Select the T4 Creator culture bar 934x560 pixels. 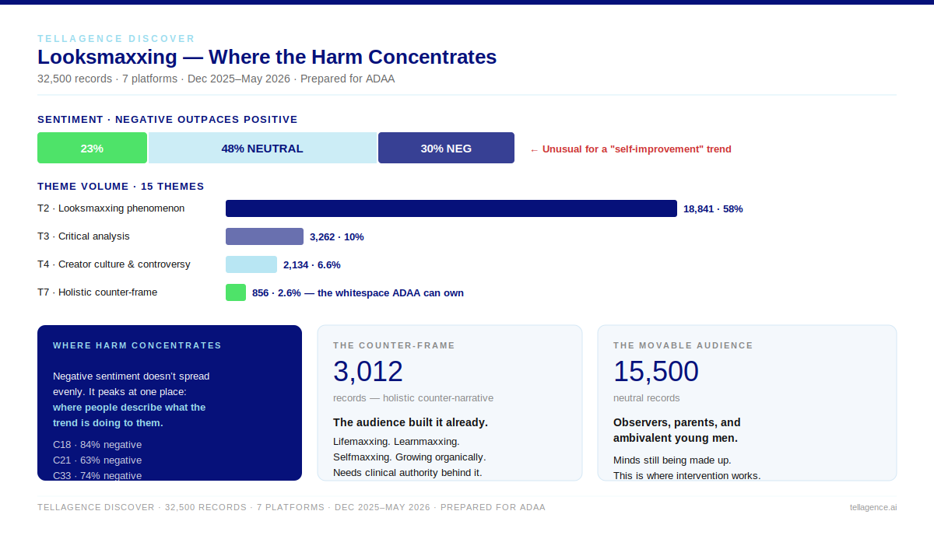[251, 264]
